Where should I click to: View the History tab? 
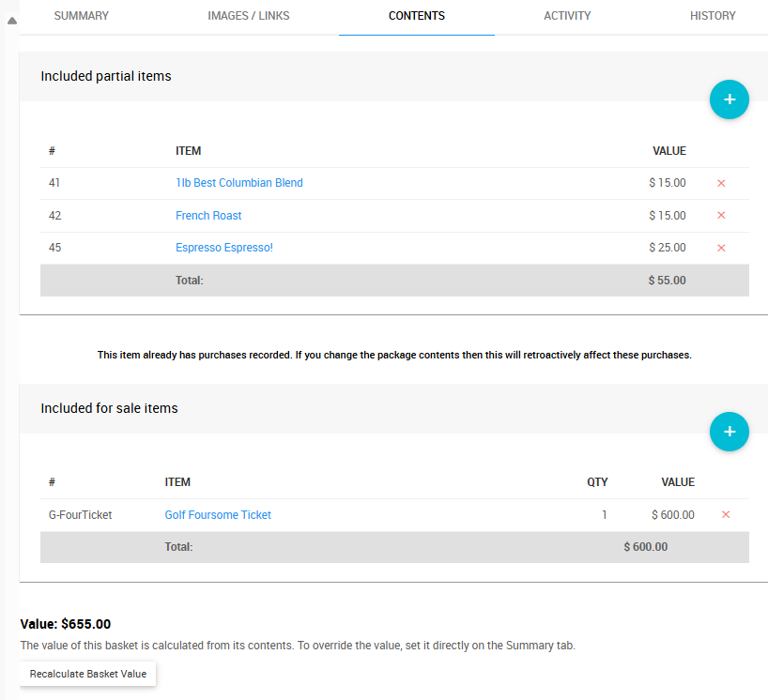(713, 16)
